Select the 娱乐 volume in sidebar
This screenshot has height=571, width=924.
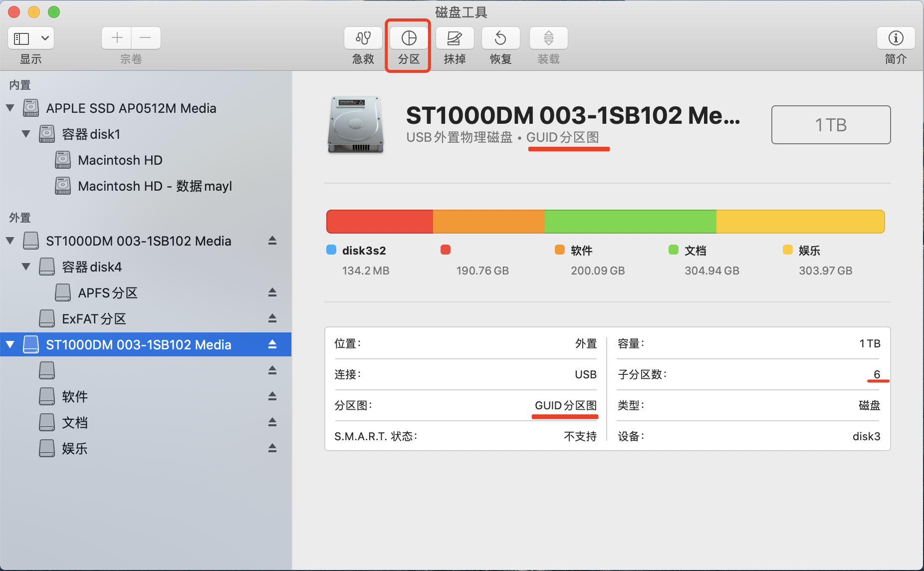(x=146, y=448)
